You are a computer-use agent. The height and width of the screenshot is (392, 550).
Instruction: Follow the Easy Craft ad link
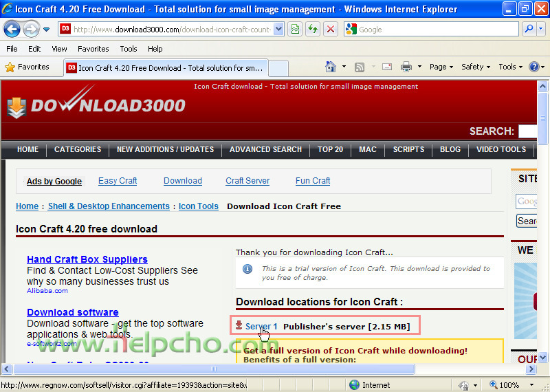118,181
